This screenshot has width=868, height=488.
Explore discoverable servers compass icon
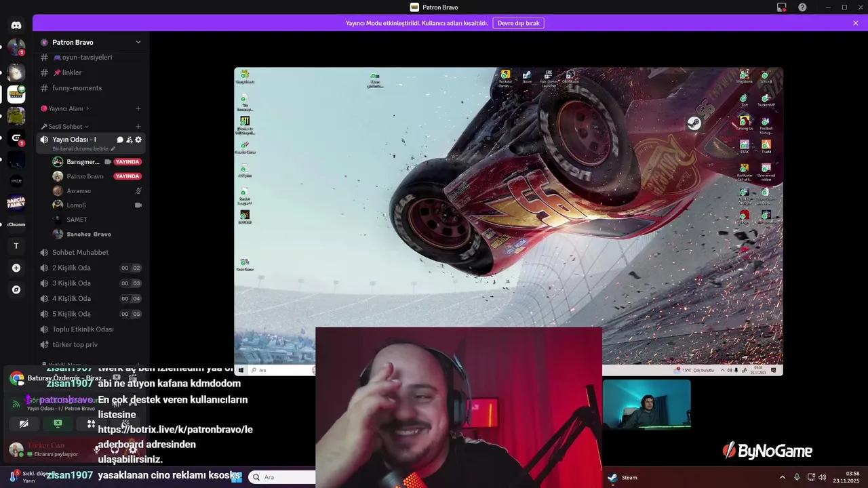click(x=16, y=289)
